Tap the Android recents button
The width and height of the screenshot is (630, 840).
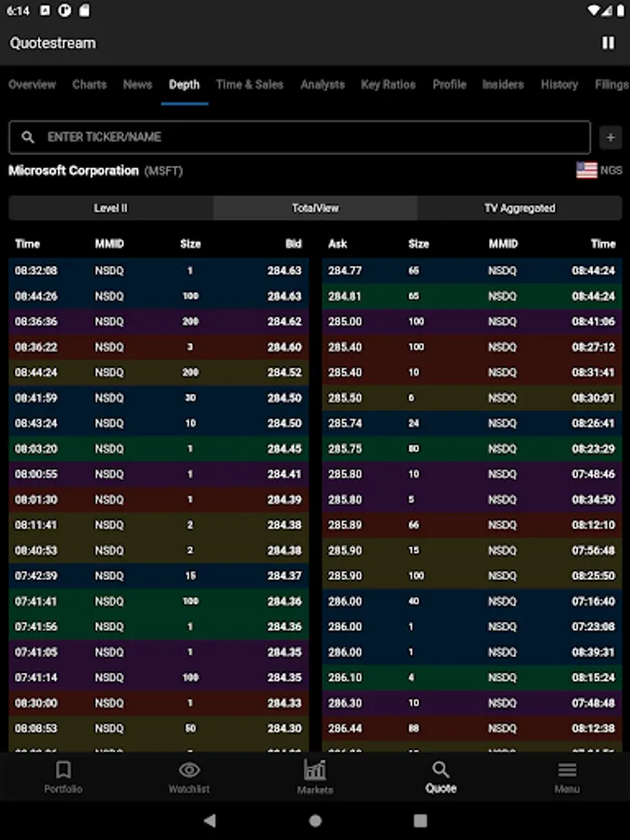tap(421, 820)
